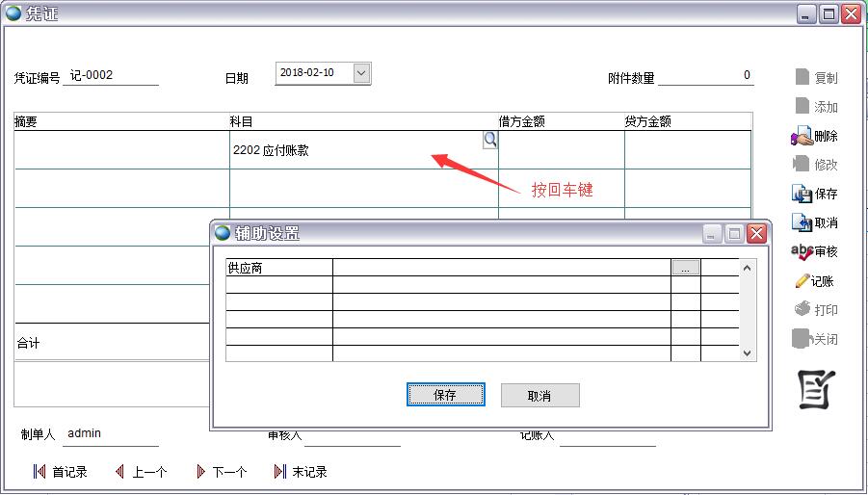Go to 上一个 (previous record)
Viewport: 868px width, 495px height.
point(120,472)
